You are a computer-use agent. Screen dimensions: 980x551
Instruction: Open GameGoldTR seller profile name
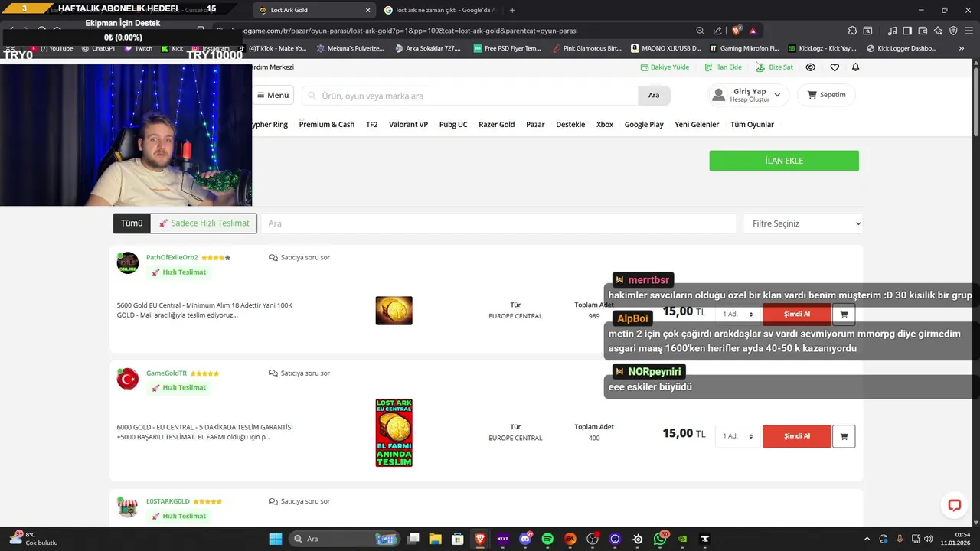pos(166,373)
